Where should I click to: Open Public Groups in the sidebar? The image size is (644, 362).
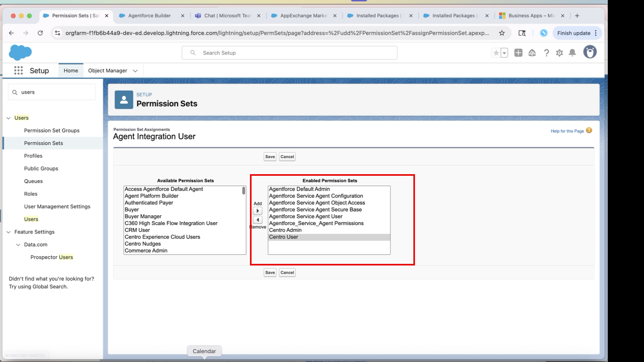click(x=41, y=169)
